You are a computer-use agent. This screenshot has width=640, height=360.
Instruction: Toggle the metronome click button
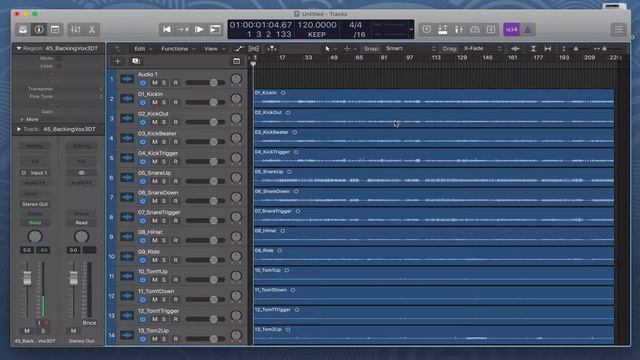(528, 29)
